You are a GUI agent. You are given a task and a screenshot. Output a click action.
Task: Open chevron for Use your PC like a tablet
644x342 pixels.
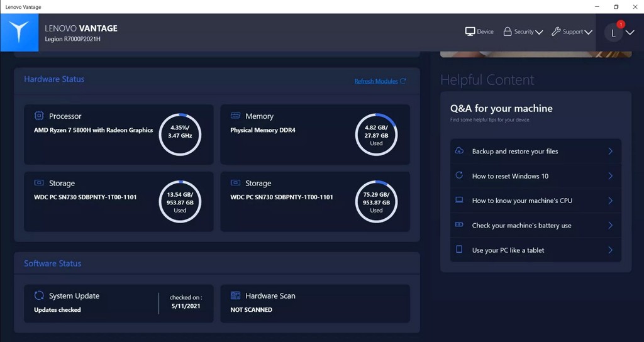pyautogui.click(x=610, y=250)
